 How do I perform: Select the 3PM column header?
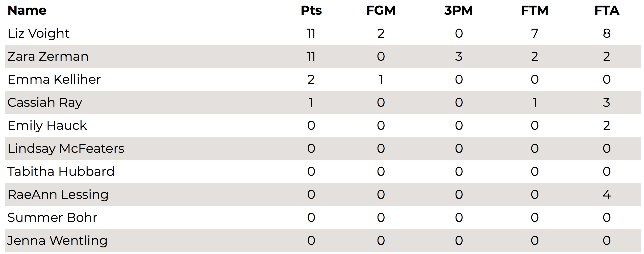point(459,10)
